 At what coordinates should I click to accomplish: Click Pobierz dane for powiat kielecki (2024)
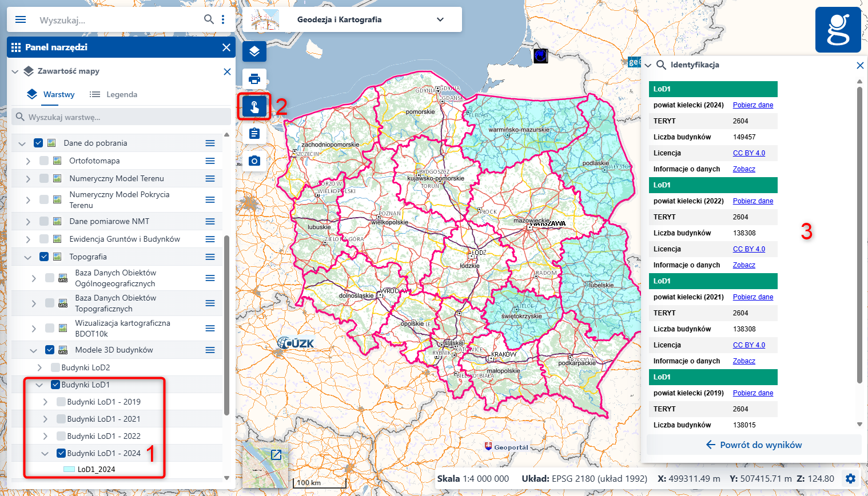click(x=752, y=105)
